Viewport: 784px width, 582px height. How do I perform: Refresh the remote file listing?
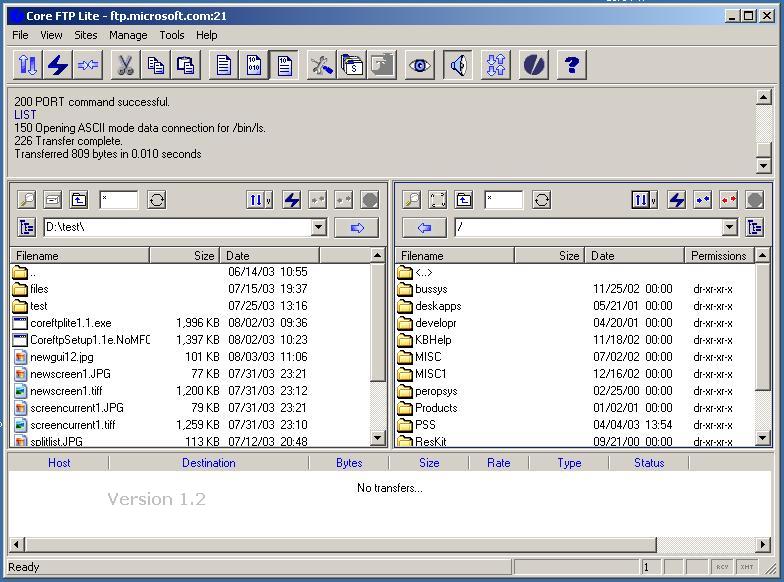pyautogui.click(x=541, y=200)
